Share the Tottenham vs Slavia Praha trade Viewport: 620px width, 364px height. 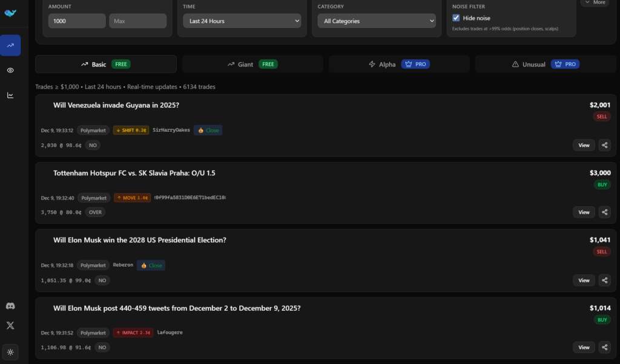coord(604,212)
